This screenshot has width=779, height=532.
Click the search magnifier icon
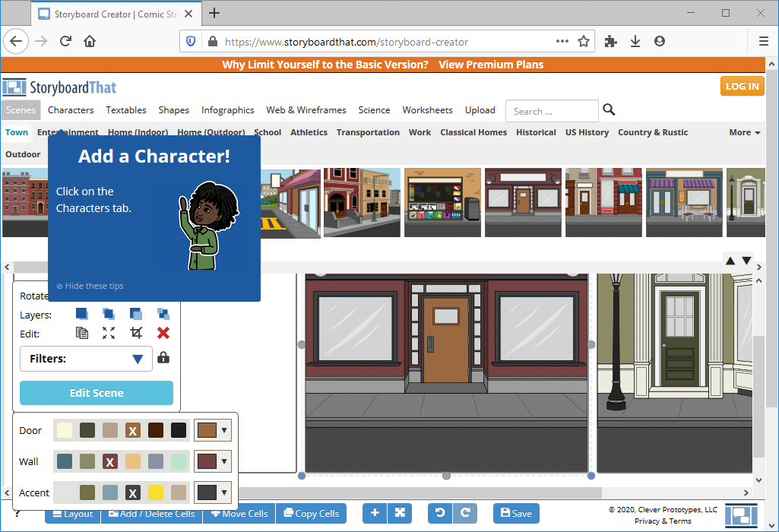(x=609, y=110)
